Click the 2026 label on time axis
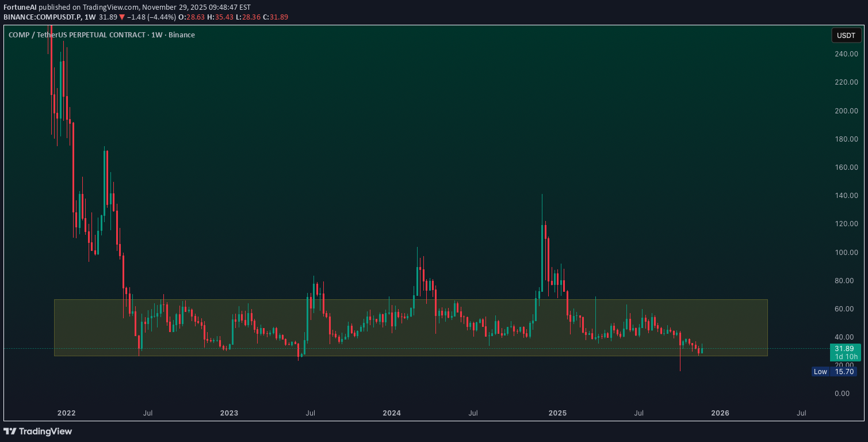Screen dimensions: 868x442 [720, 413]
